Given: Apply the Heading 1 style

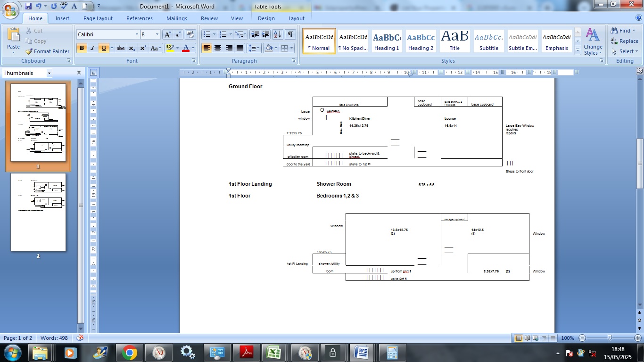Looking at the screenshot, I should point(387,41).
